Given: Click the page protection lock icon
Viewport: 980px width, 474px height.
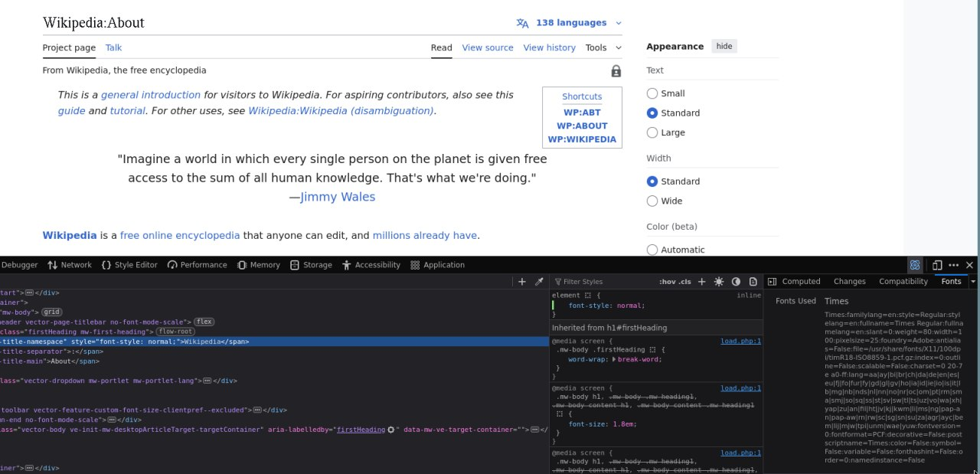Looking at the screenshot, I should (x=616, y=71).
